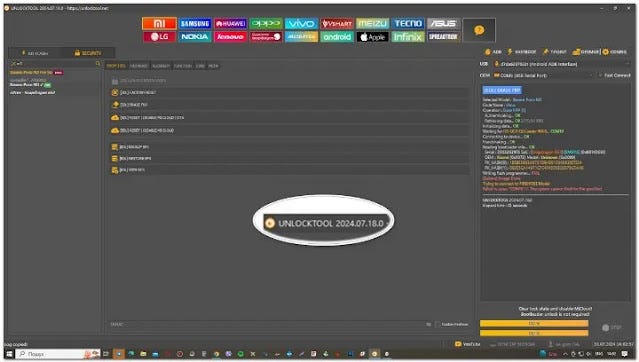The image size is (639, 362).
Task: Open the Huawei brand section
Action: coord(230,24)
